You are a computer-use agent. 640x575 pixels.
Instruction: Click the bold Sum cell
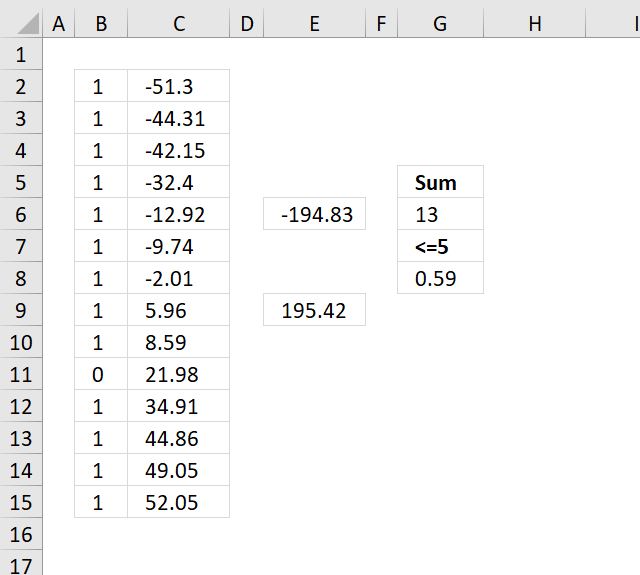click(440, 182)
